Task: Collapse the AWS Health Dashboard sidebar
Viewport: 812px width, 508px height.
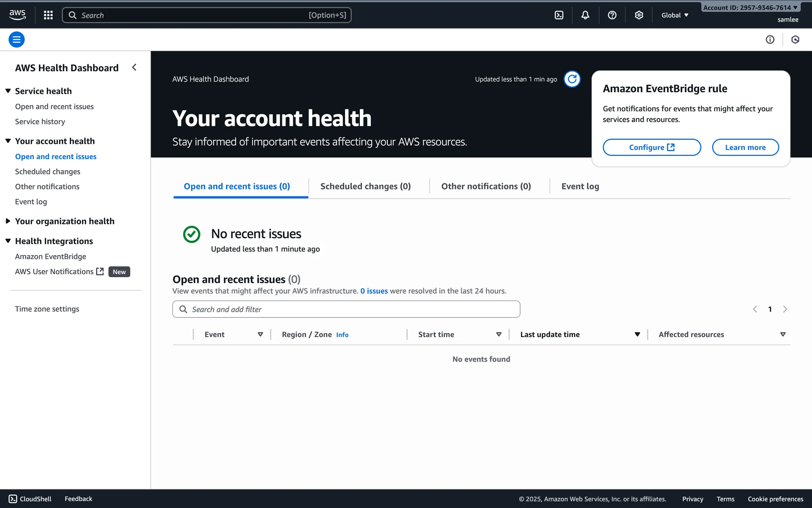Action: (x=134, y=67)
